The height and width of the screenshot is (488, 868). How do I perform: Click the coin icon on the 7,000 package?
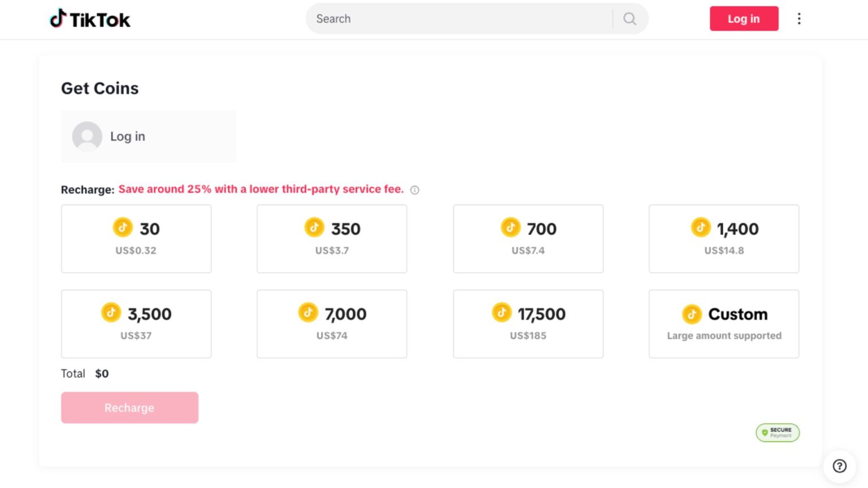tap(308, 312)
